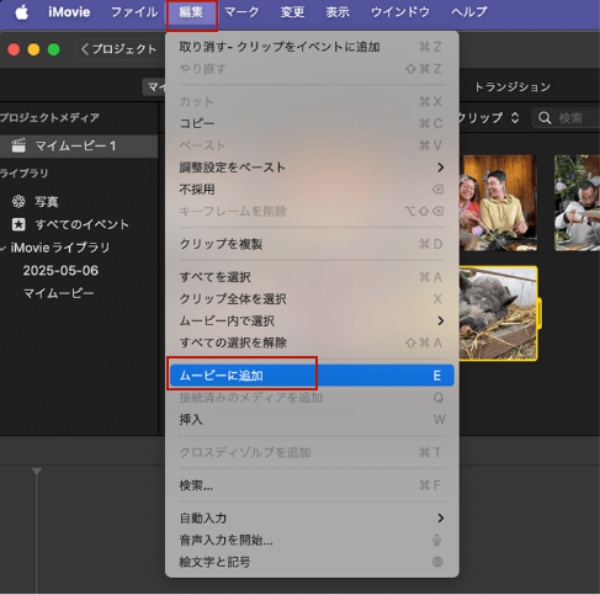600x595 pixels.
Task: Choose すべての選択を解除 menu item
Action: point(312,342)
